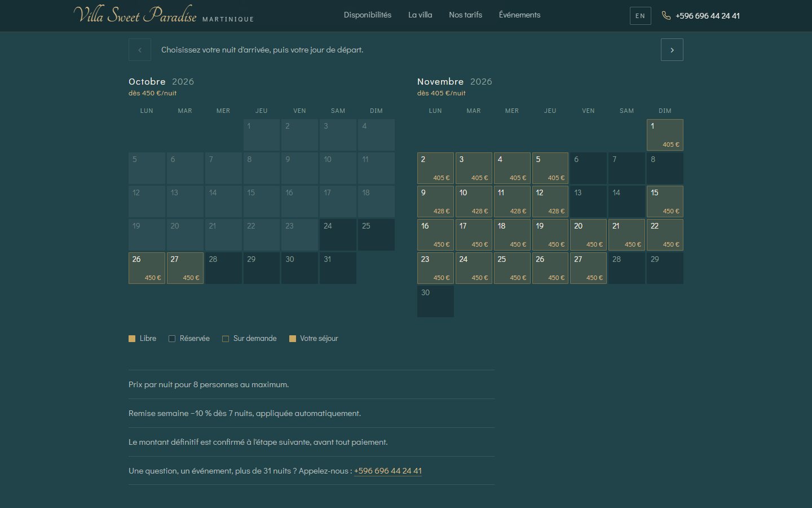812x508 pixels.
Task: Open the Nos tarifs menu item
Action: coord(465,15)
